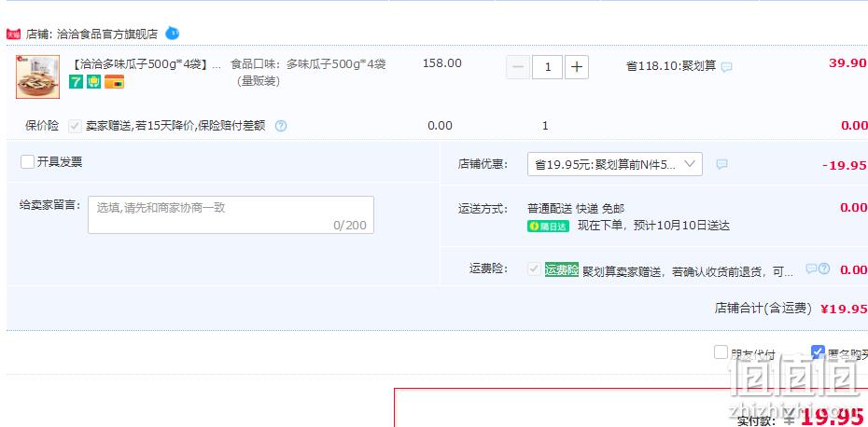
Task: Click the 省118.10:聚划算 discount text
Action: pyautogui.click(x=671, y=66)
